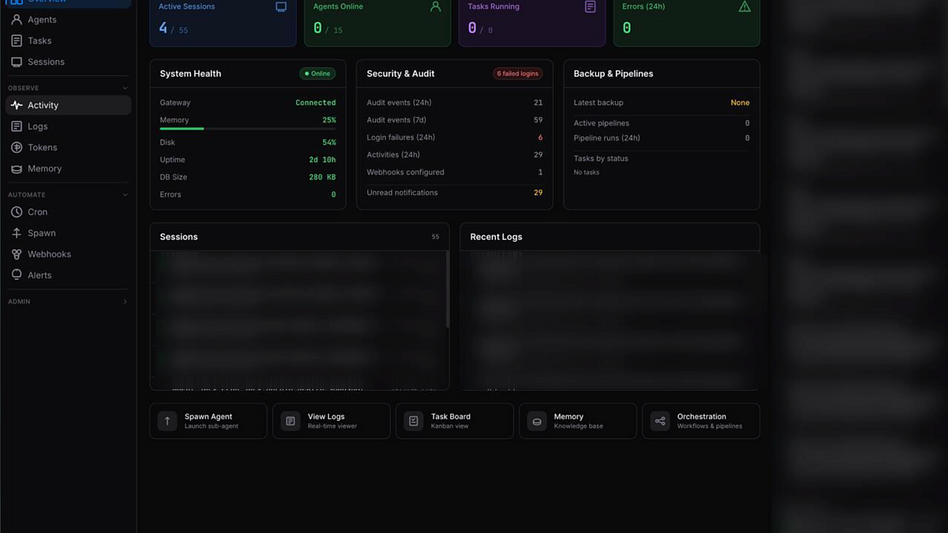Go to Agents in the sidebar
Image resolution: width=948 pixels, height=533 pixels.
pyautogui.click(x=68, y=19)
